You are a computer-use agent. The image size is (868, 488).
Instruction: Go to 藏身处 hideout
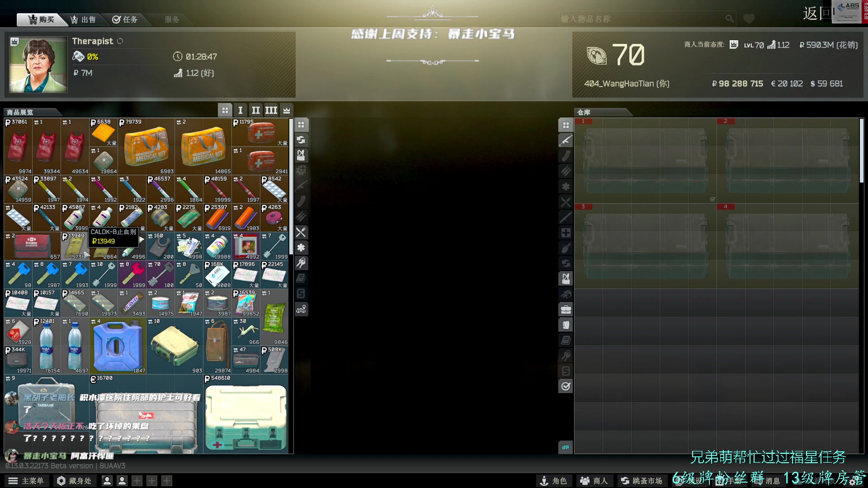(75, 481)
